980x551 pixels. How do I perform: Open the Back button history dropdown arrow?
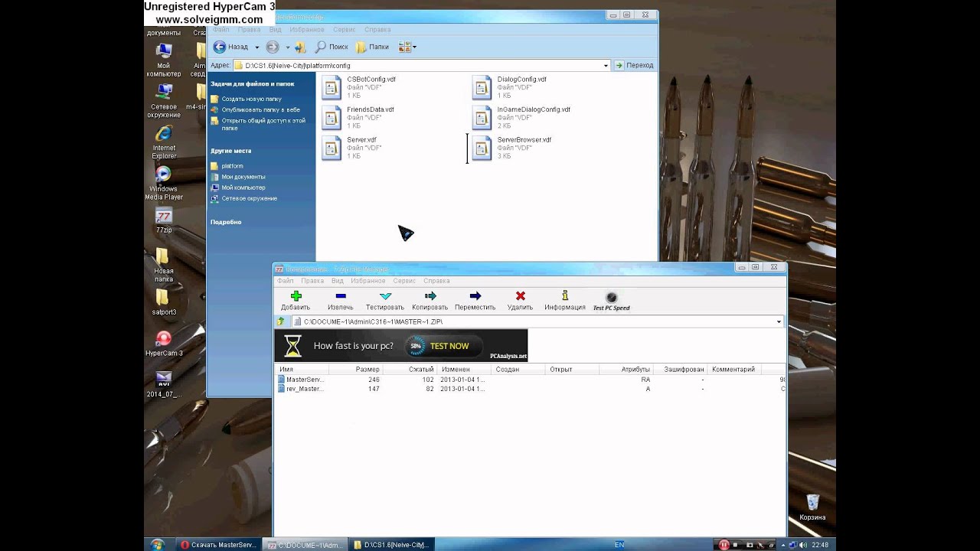point(256,47)
